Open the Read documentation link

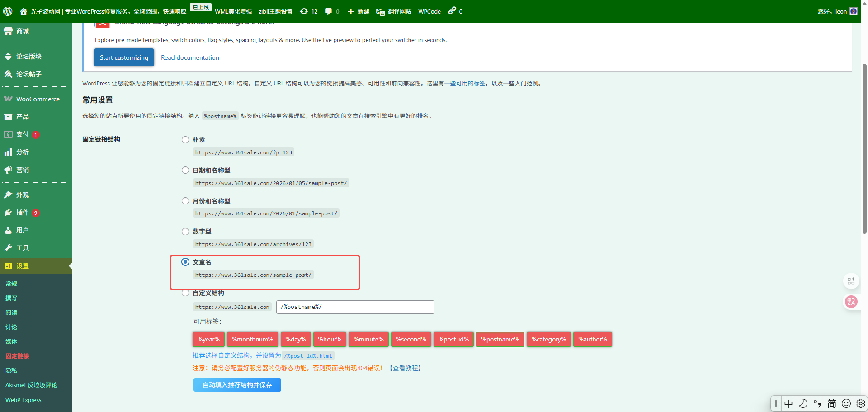[190, 57]
